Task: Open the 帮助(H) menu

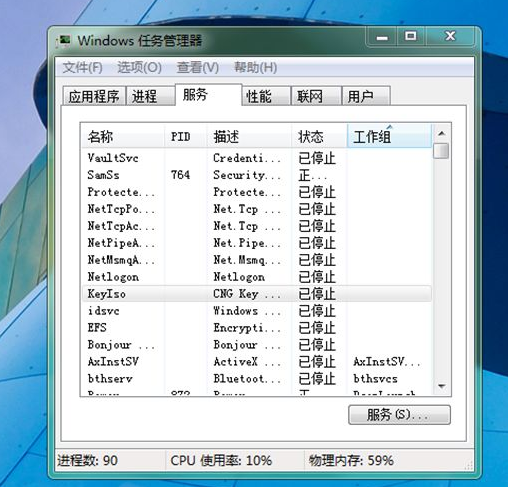Action: 255,68
